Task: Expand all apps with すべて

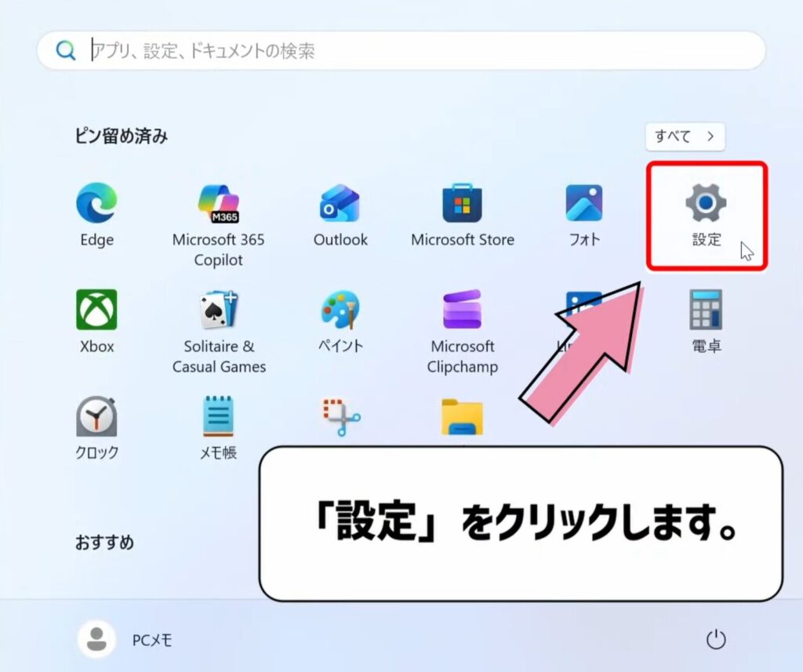Action: point(683,136)
